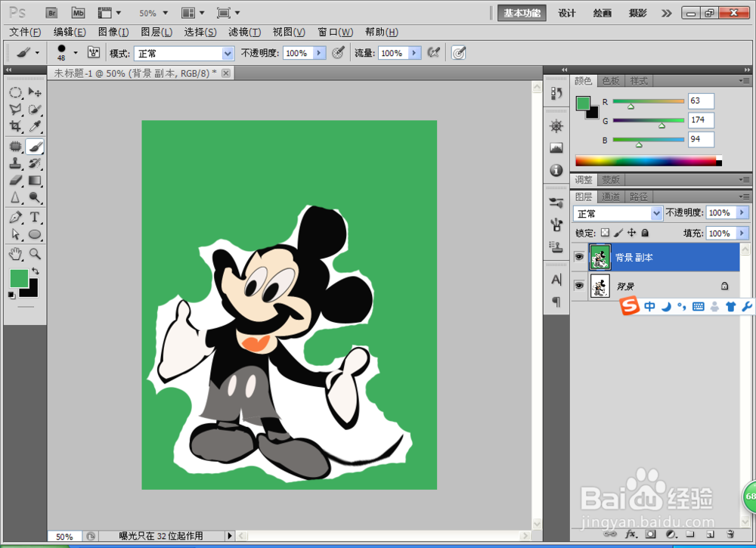Image resolution: width=756 pixels, height=548 pixels.
Task: Hide the 背景 layer
Action: 579,286
